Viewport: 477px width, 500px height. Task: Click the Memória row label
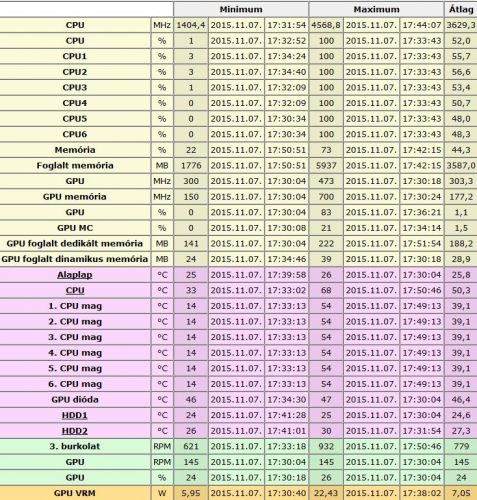pyautogui.click(x=75, y=150)
